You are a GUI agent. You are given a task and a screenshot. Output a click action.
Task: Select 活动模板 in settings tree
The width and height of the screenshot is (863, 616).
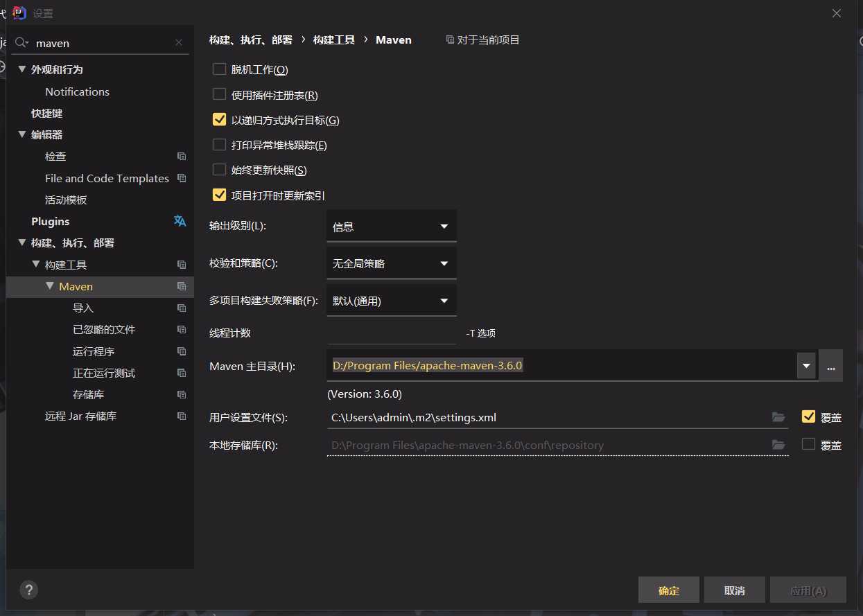coord(66,200)
